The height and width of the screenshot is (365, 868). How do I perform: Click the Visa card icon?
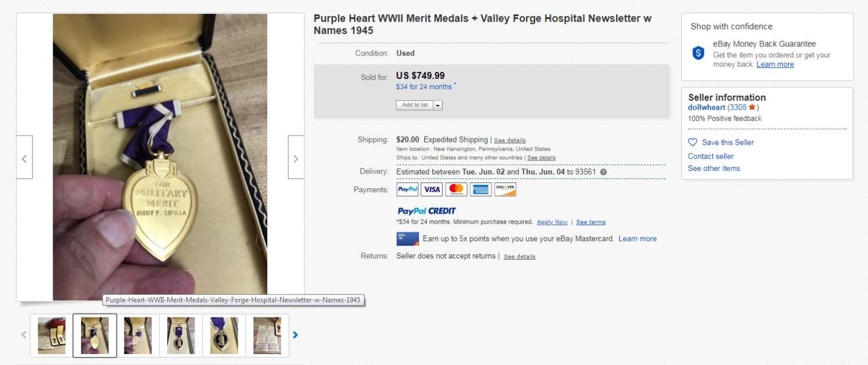[x=432, y=189]
